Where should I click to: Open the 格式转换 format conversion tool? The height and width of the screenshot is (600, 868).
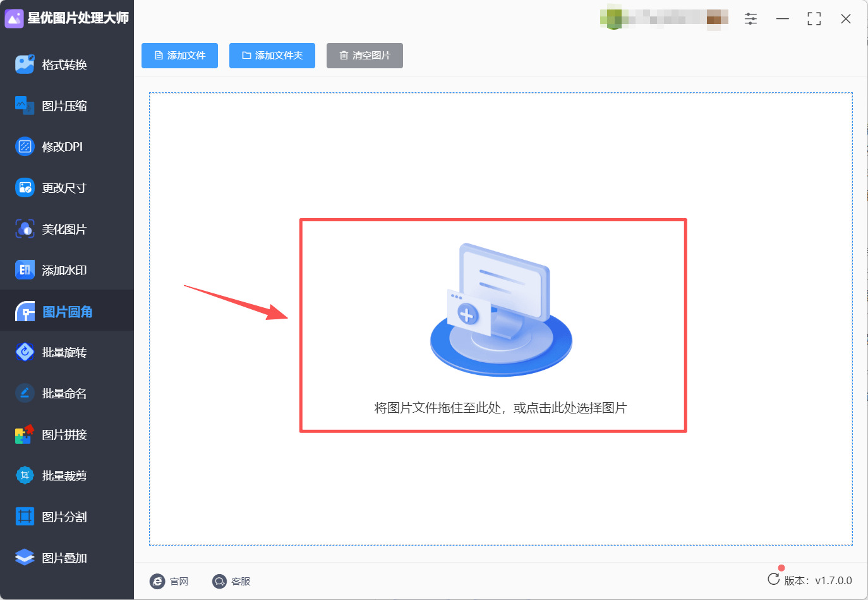point(66,64)
